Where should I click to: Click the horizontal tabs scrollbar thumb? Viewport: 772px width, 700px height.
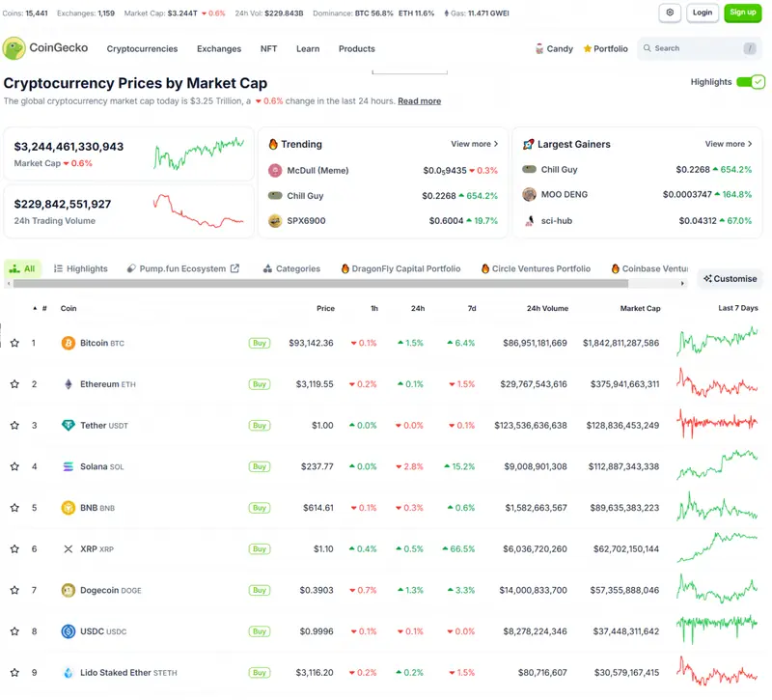point(320,283)
